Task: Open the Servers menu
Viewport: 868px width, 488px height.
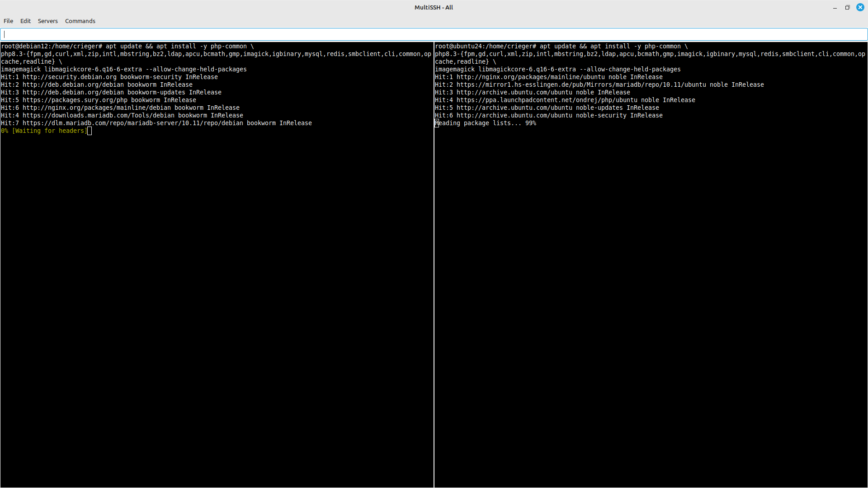Action: [47, 21]
